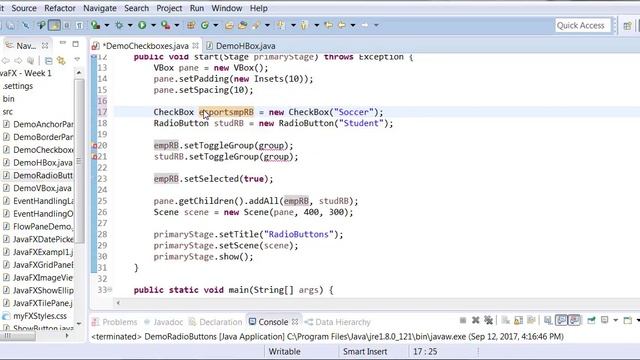Open the Run button dropdown arrow
Image resolution: width=640 pixels, height=360 pixels.
pos(153,25)
